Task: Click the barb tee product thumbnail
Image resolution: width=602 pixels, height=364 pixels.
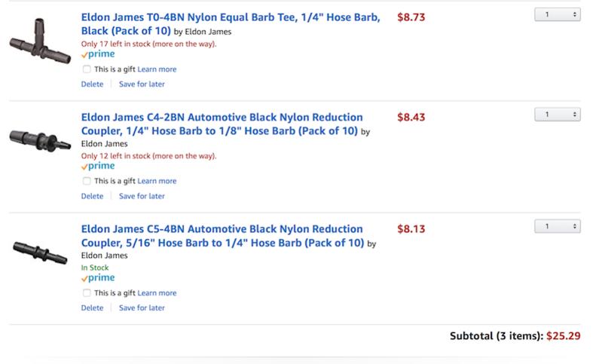Action: (x=41, y=41)
